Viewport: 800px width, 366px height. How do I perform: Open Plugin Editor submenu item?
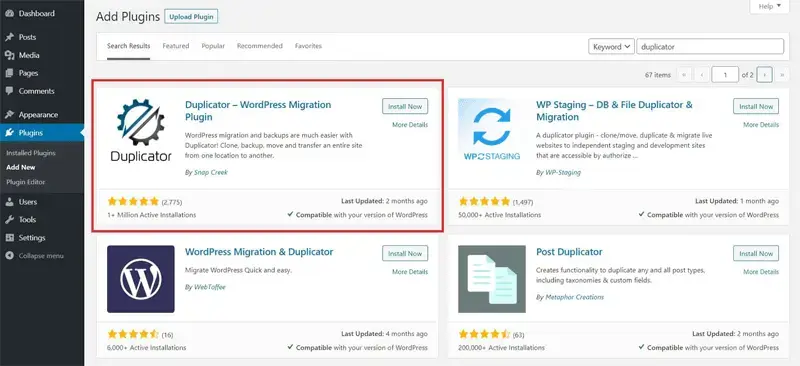tap(26, 182)
